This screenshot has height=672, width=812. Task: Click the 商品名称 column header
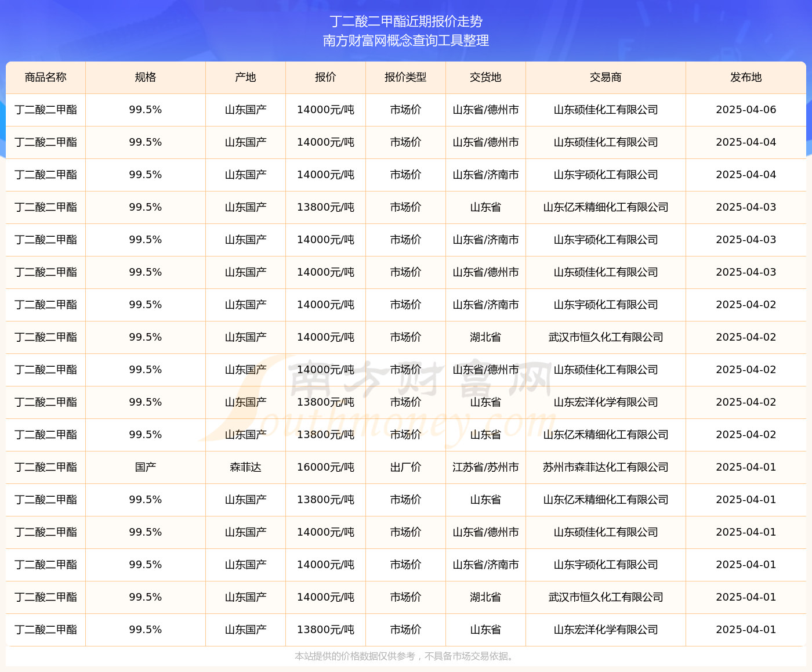pyautogui.click(x=46, y=77)
